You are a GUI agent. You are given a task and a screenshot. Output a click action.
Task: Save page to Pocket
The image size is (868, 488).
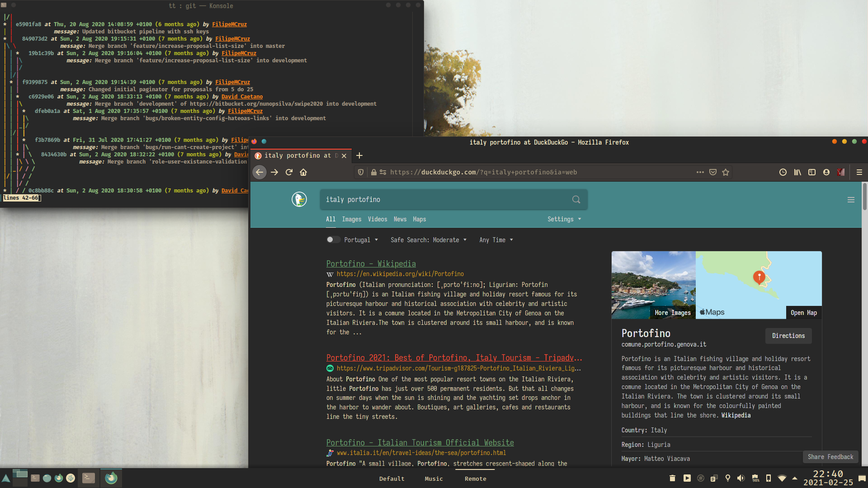pos(713,172)
